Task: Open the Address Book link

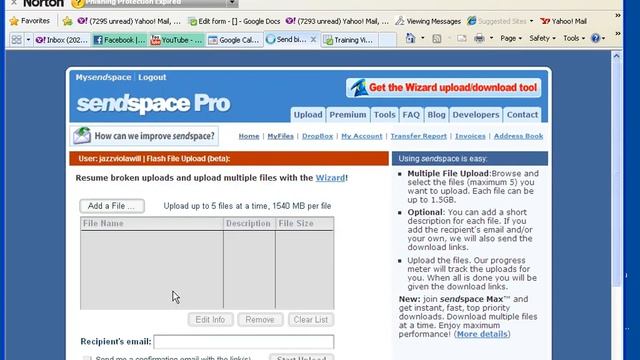Action: pyautogui.click(x=518, y=136)
